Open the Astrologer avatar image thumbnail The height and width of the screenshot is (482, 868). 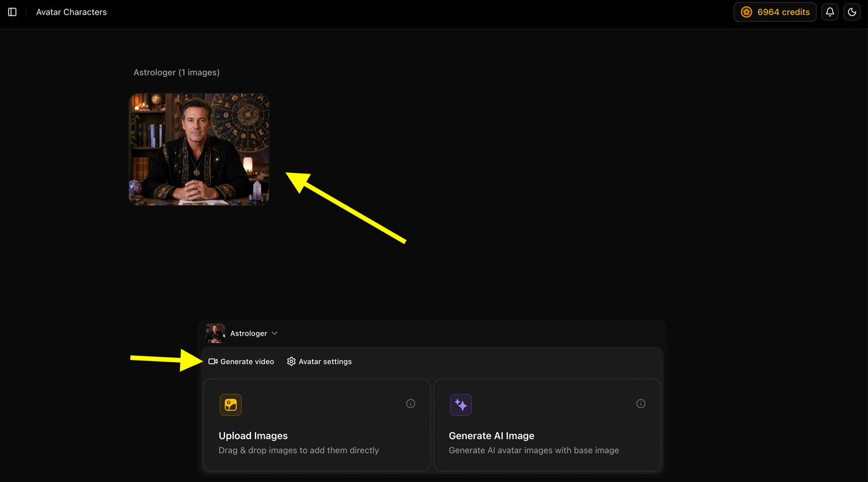point(199,149)
